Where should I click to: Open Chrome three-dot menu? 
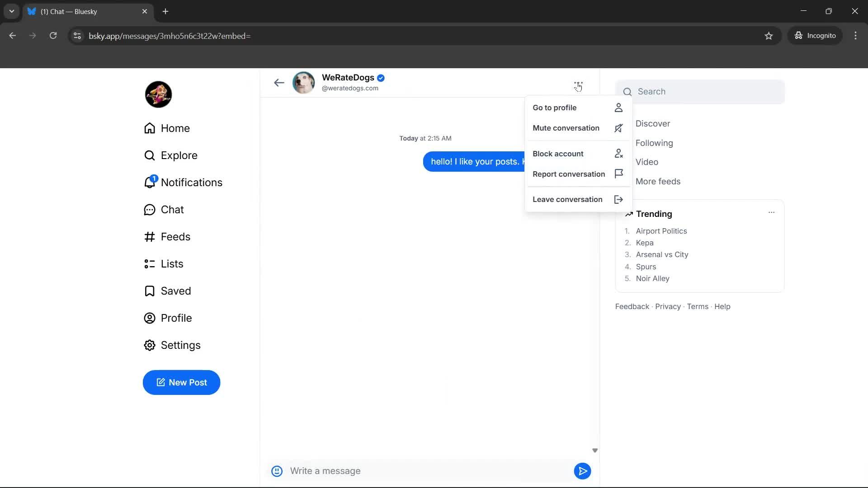[855, 36]
